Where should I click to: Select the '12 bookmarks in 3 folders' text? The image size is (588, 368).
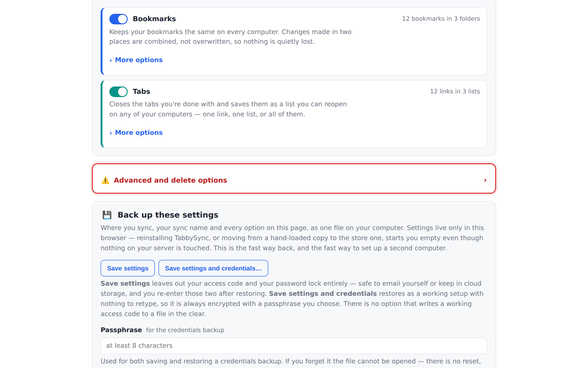pos(441,19)
